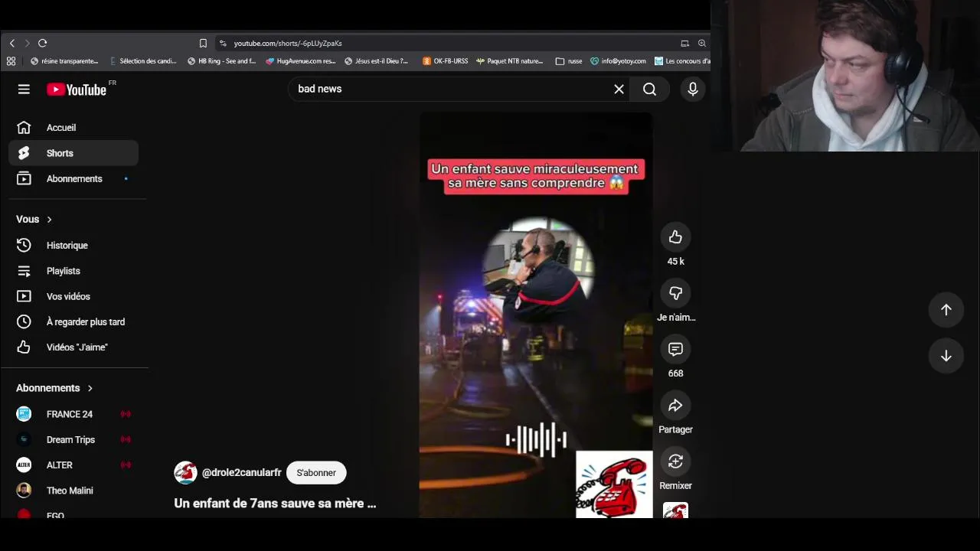Open Accueil in the sidebar

pyautogui.click(x=73, y=128)
